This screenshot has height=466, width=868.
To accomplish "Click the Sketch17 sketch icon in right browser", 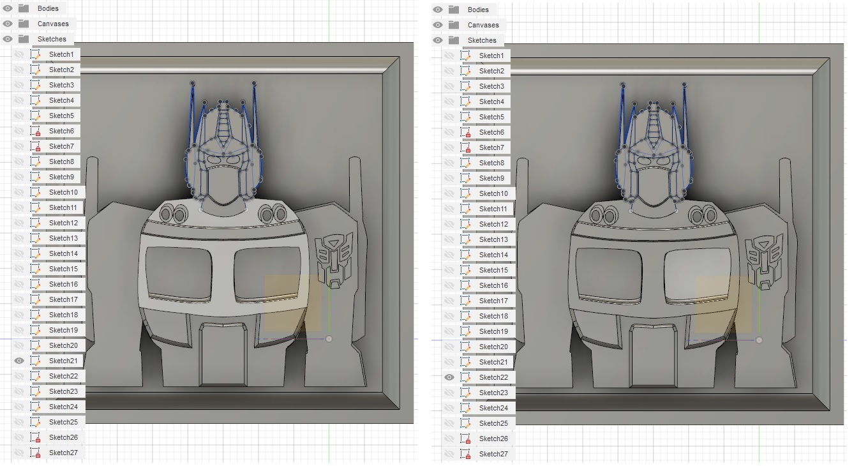I will (467, 301).
